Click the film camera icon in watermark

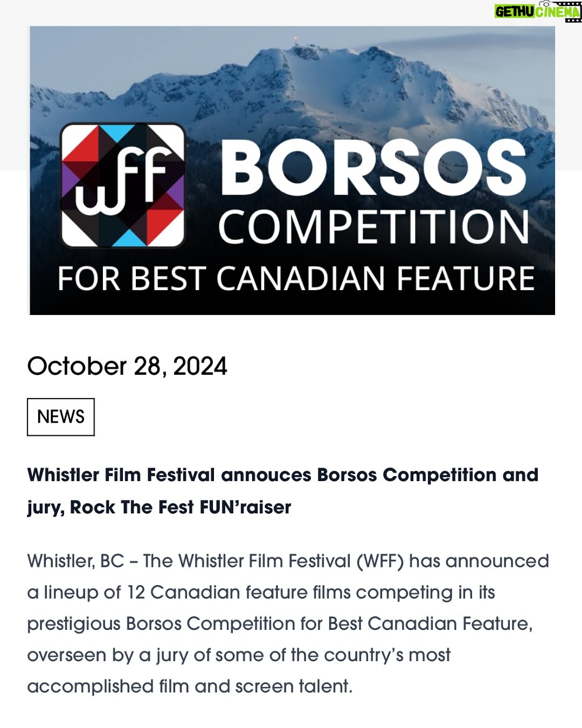pyautogui.click(x=544, y=3)
